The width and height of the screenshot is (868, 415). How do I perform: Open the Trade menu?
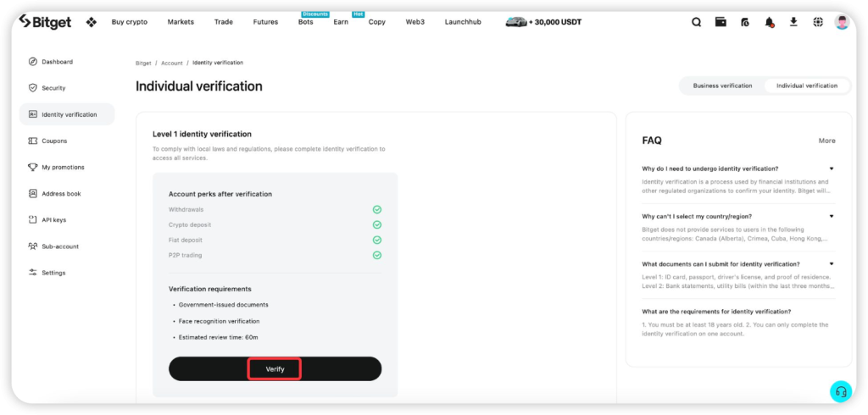pos(224,22)
